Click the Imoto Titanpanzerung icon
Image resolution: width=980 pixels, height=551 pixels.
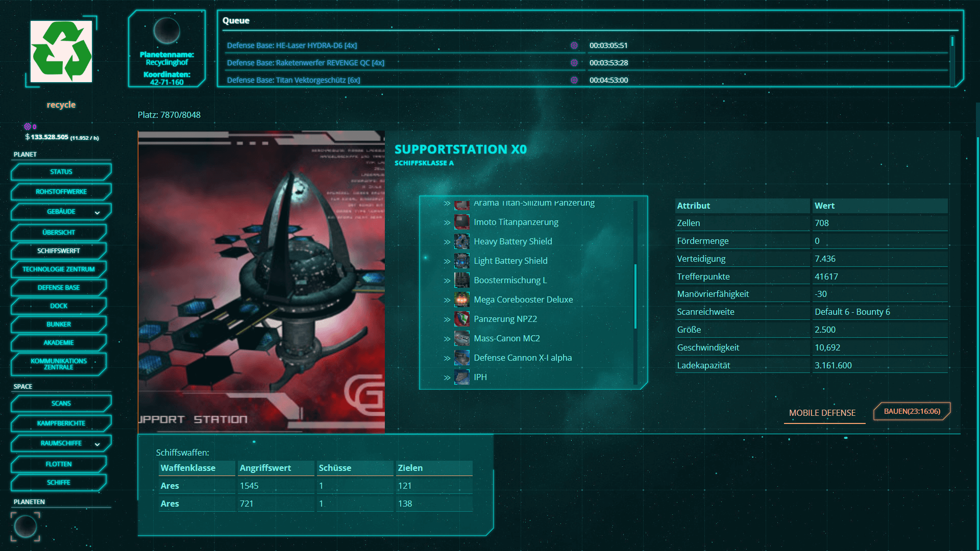click(461, 222)
